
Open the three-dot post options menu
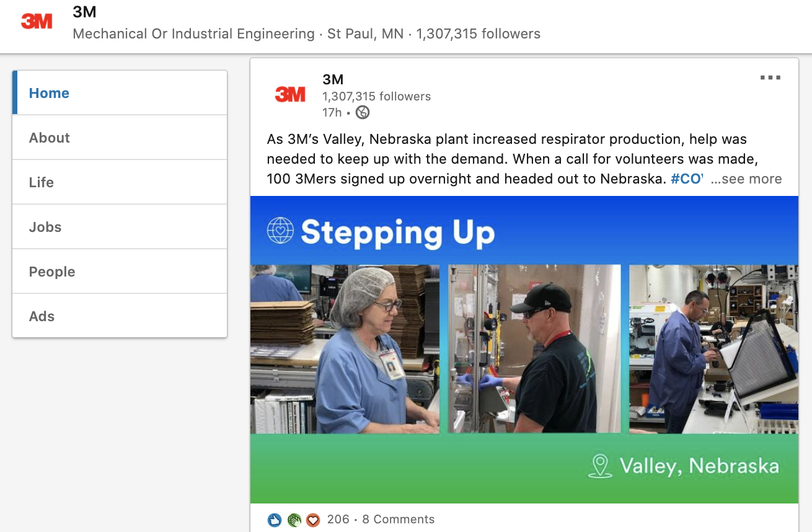coord(770,78)
